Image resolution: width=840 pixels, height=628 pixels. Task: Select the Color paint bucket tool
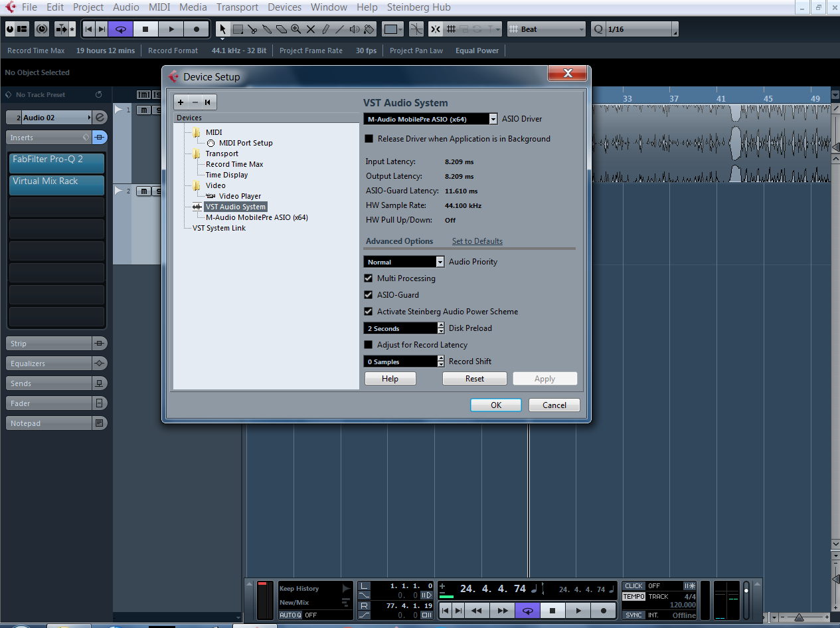(369, 29)
